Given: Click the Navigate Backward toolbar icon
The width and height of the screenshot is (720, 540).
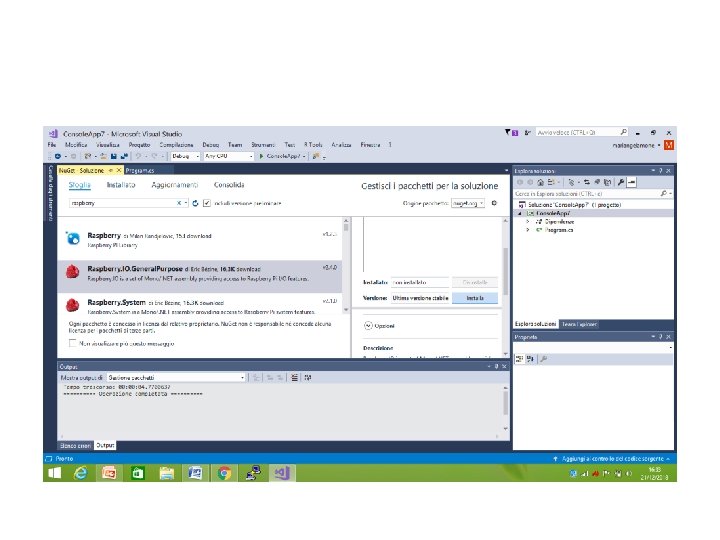Looking at the screenshot, I should tap(58, 156).
